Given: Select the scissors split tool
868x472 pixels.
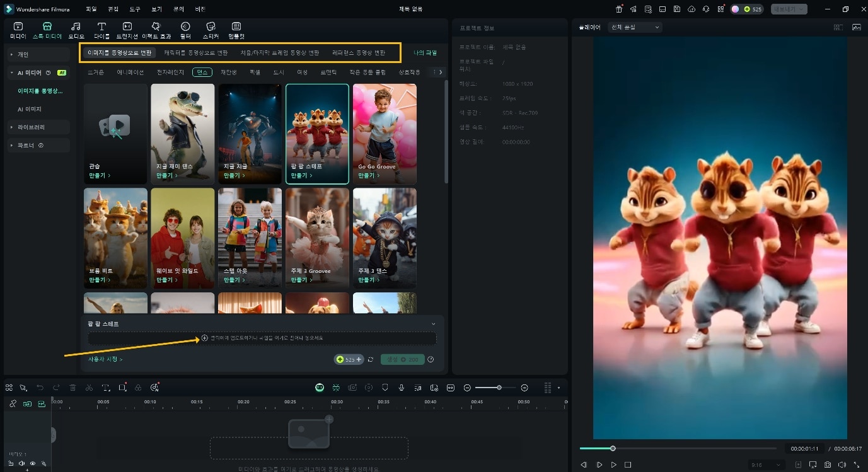Looking at the screenshot, I should [89, 388].
